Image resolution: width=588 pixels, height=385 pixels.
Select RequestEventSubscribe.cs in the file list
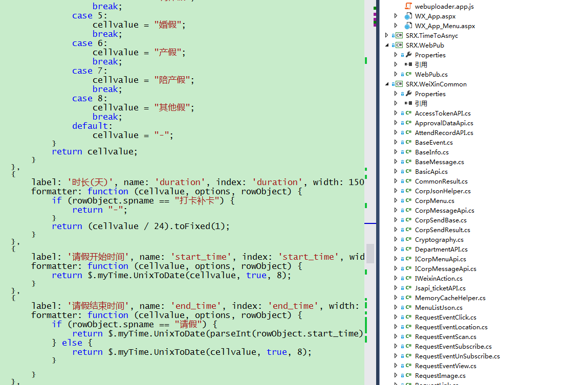point(453,346)
